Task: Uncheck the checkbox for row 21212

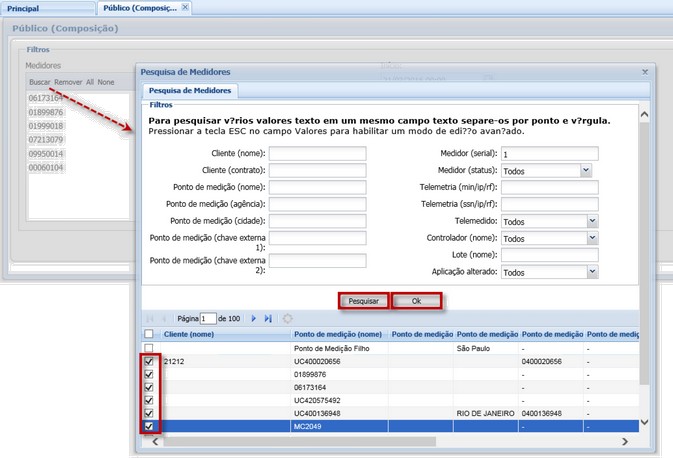Action: [x=150, y=361]
